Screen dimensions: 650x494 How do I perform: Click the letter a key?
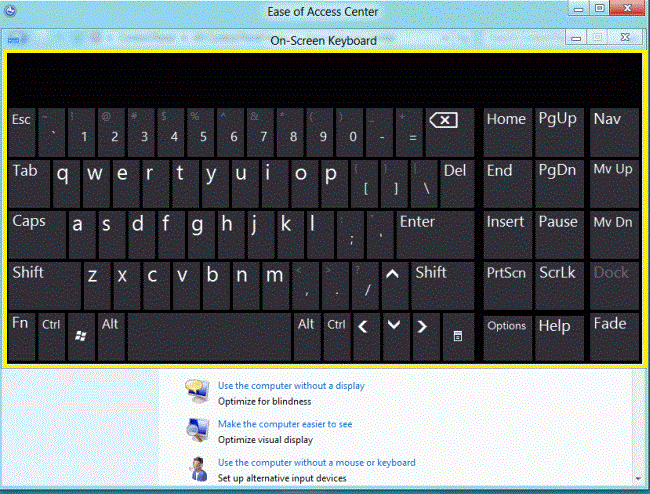click(82, 235)
